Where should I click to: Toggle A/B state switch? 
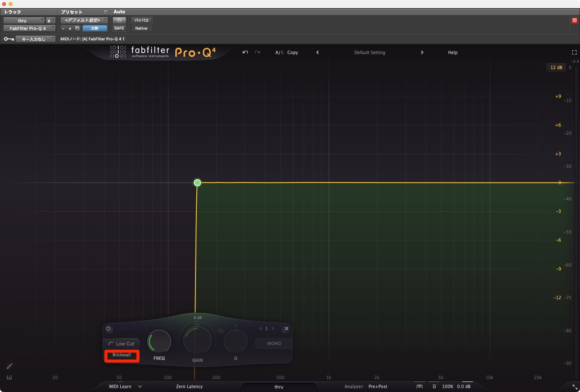click(279, 52)
